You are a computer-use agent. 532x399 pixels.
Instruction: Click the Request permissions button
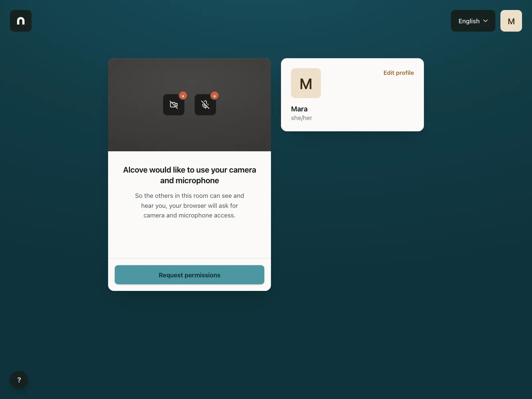[190, 275]
